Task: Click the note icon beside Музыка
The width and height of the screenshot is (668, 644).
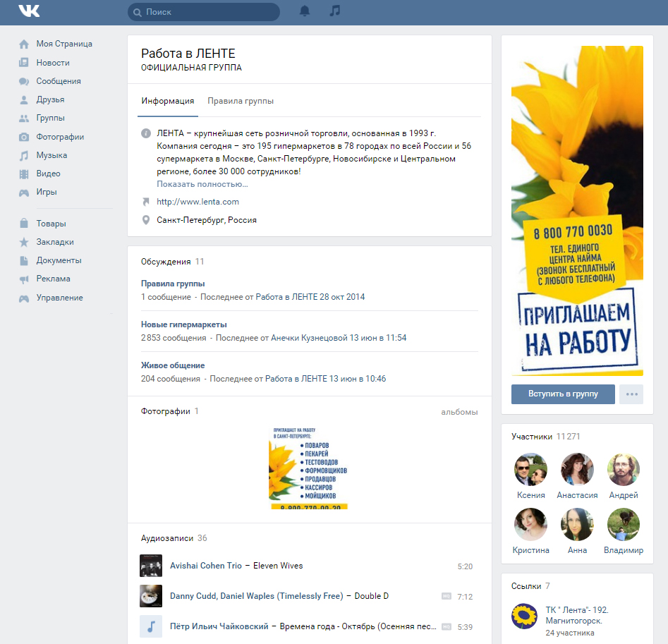Action: tap(24, 155)
